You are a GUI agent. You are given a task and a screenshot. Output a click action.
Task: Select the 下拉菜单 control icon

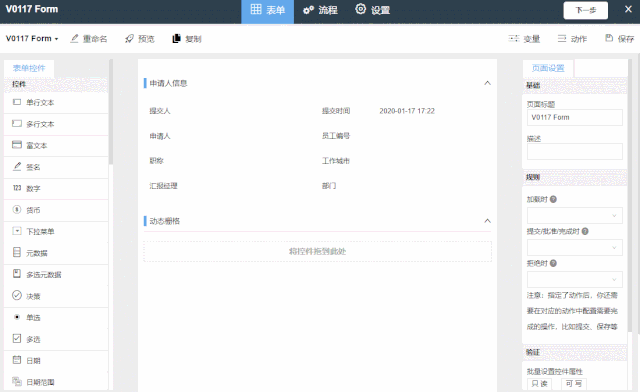tap(17, 231)
